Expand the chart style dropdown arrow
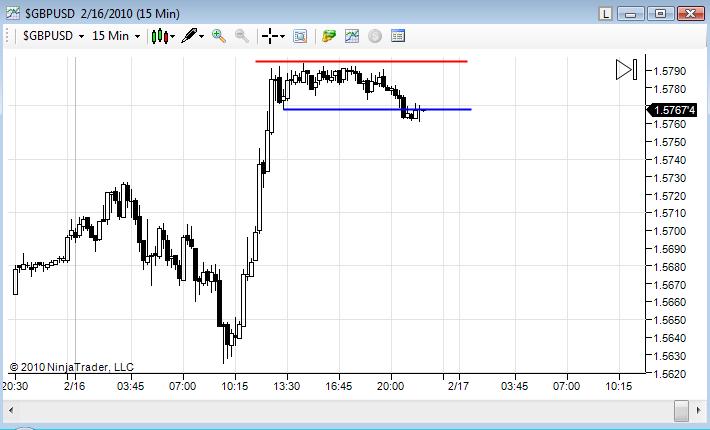Viewport: 710px width, 430px height. 173,37
